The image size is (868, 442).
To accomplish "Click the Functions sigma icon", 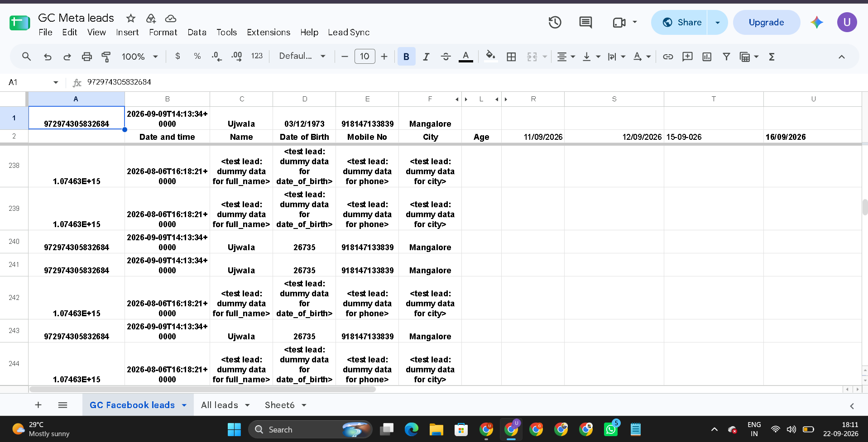I will (x=772, y=57).
